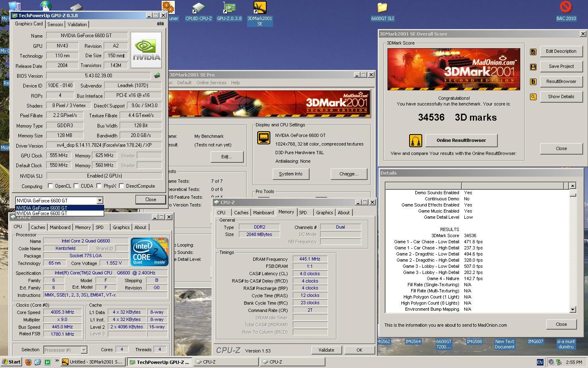Image resolution: width=588 pixels, height=368 pixels.
Task: Switch to the Validation tab in GPU-Z
Action: point(77,25)
